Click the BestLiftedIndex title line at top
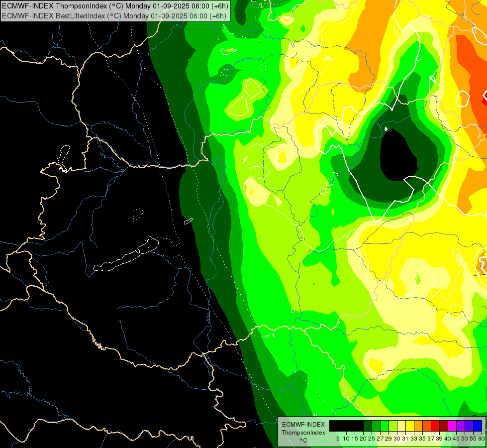 (x=114, y=15)
